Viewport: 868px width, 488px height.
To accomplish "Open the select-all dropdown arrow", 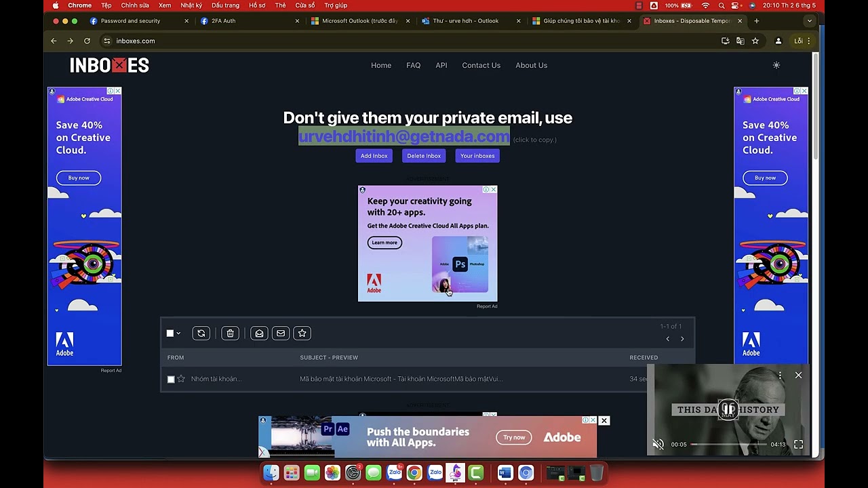I will click(178, 333).
